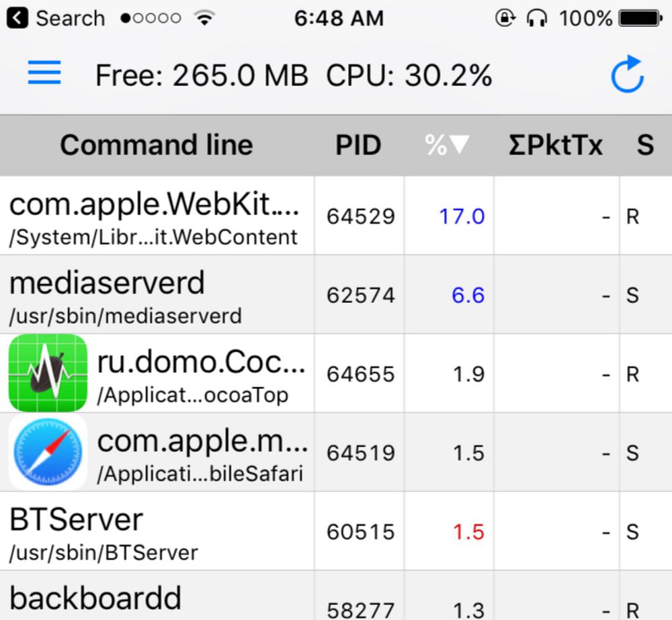Image resolution: width=672 pixels, height=620 pixels.
Task: Sort by the PID column header
Action: (358, 145)
